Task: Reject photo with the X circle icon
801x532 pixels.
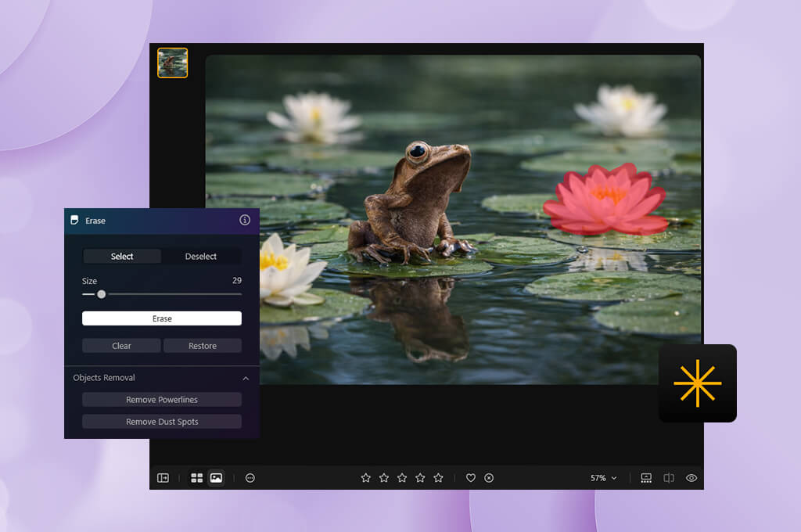Action: [489, 478]
